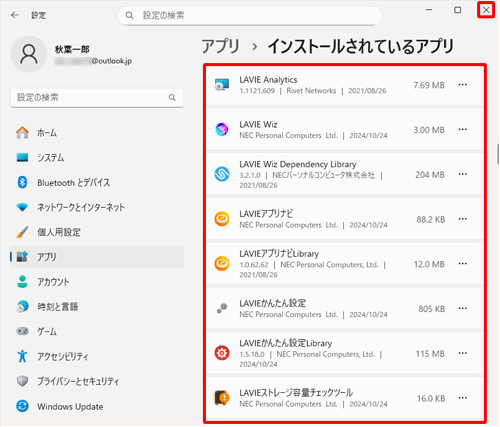The height and width of the screenshot is (427, 500).
Task: Go to ホーム in the sidebar
Action: (97, 133)
